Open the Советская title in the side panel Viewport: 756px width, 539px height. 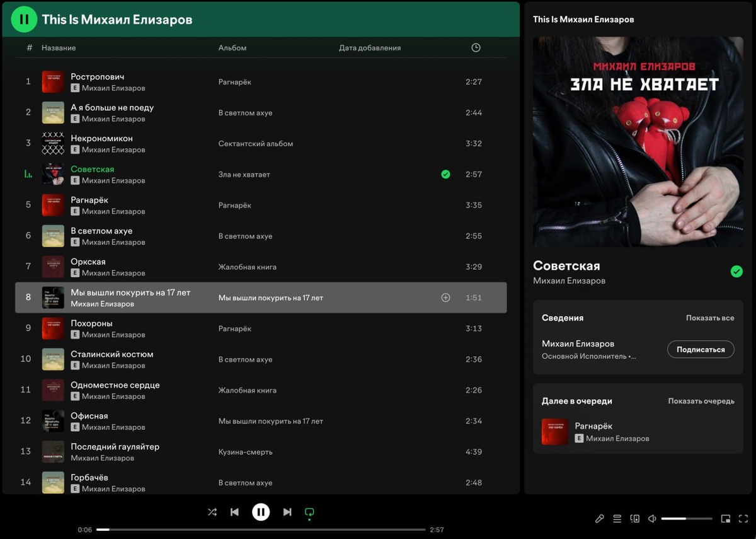tap(566, 265)
